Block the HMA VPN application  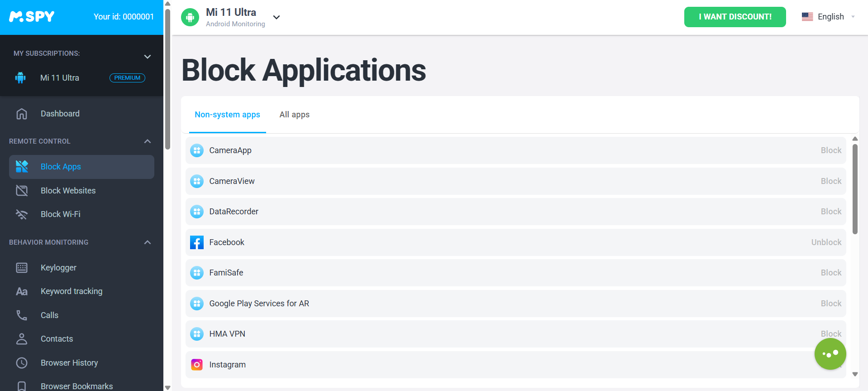click(x=831, y=334)
